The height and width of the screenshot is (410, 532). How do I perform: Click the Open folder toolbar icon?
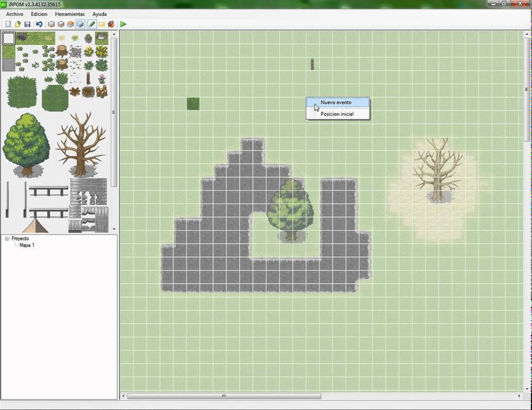[18, 24]
